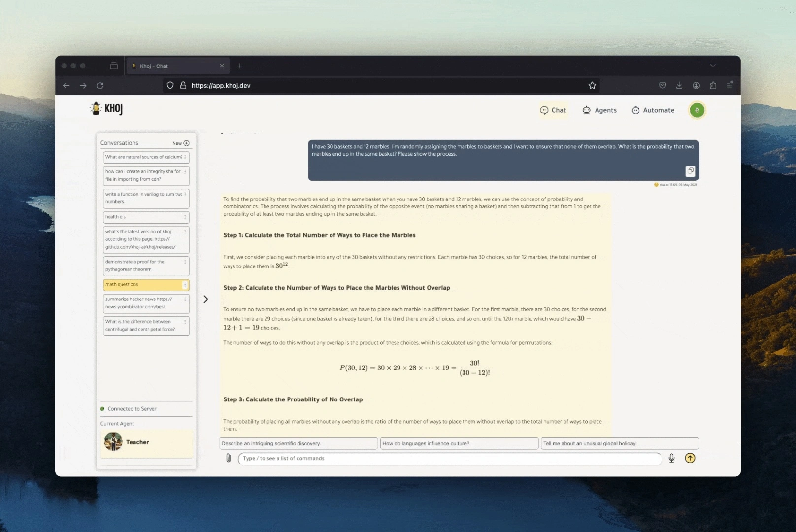Select the Teacher agent card

[146, 442]
